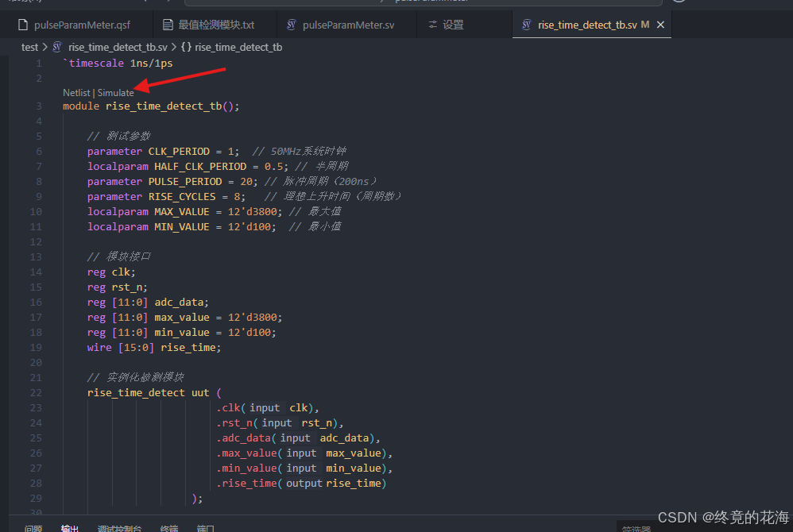793x532 pixels.
Task: Run simulation via the Simulate link
Action: (115, 92)
